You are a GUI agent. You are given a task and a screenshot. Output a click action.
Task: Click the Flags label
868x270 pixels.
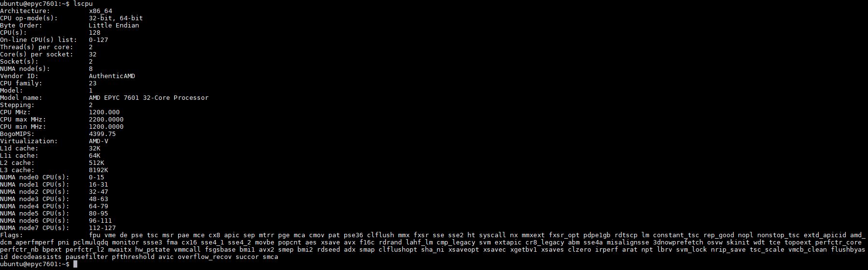(x=12, y=235)
